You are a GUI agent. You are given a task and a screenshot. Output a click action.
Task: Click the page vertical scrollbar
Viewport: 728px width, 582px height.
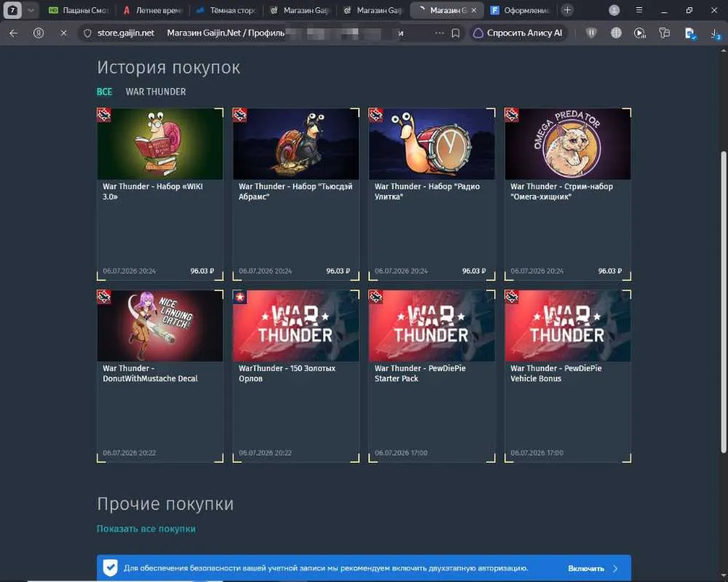[x=724, y=302]
